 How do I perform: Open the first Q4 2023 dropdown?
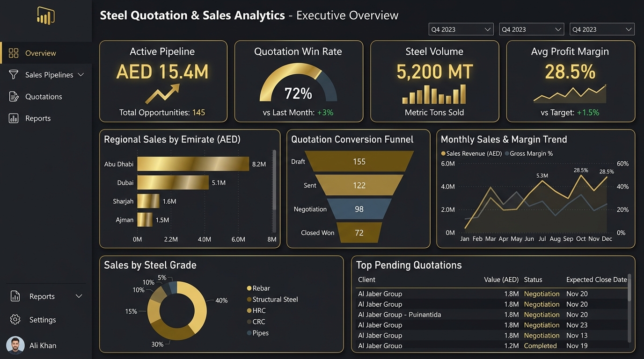coord(461,29)
